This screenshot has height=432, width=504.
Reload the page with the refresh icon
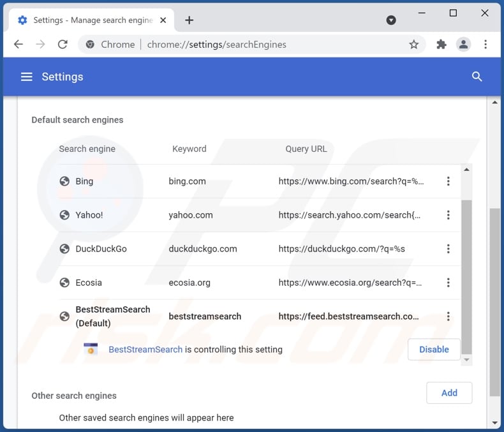click(x=63, y=45)
